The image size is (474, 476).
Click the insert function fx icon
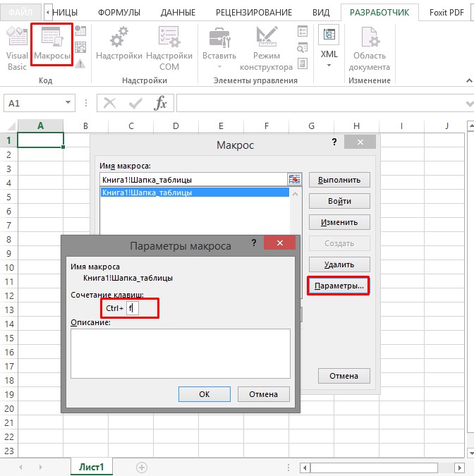coord(161,103)
